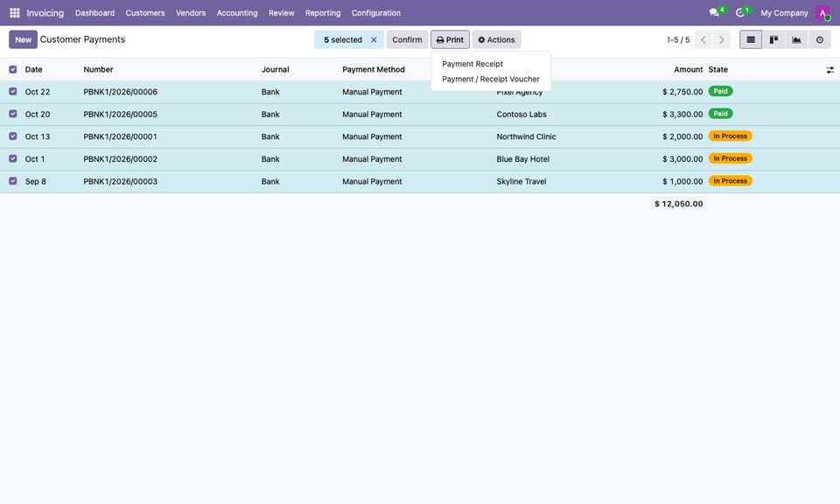Open the conversations messages icon
840x504 pixels.
click(714, 13)
